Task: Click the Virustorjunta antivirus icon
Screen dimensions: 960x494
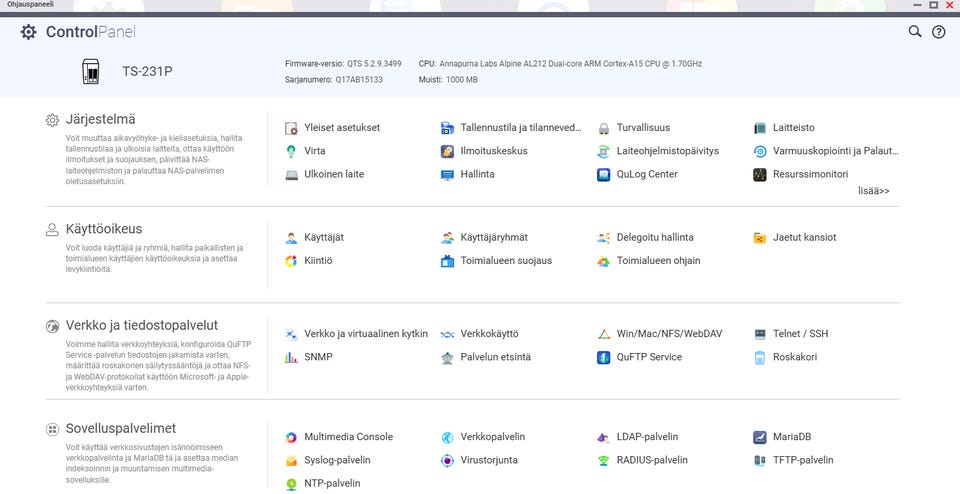Action: (448, 460)
